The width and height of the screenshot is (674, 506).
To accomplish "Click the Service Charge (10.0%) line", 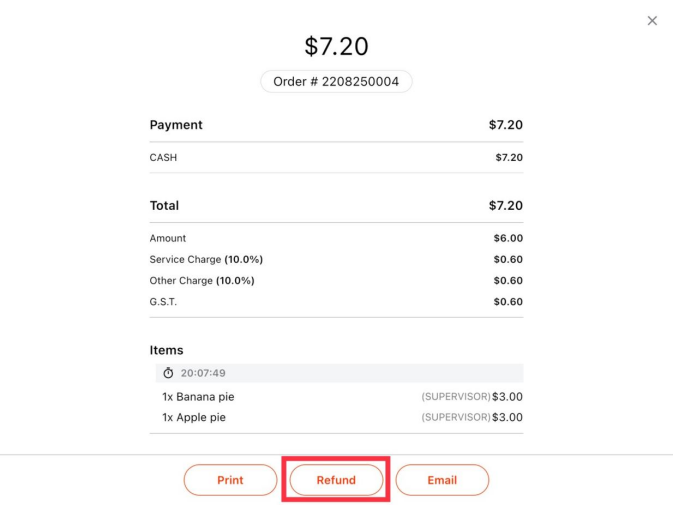I will click(206, 259).
